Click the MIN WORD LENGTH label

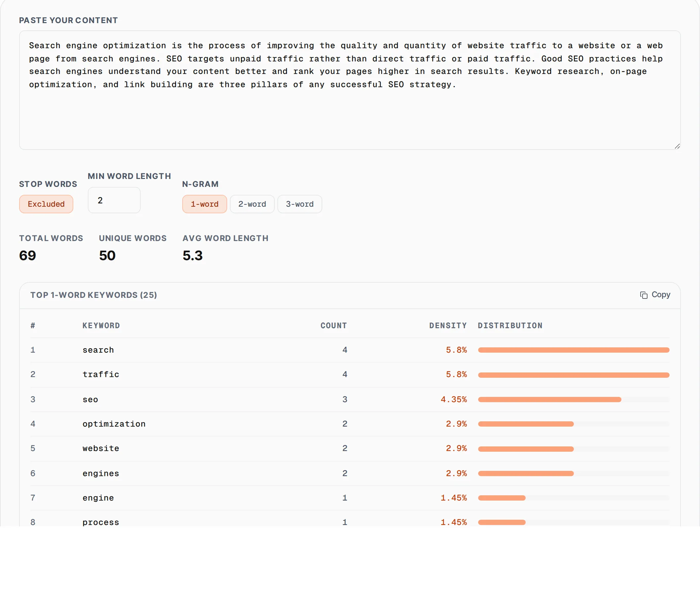click(129, 176)
